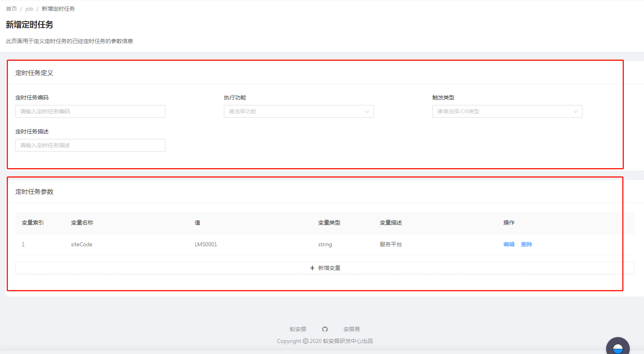Focus the 定时任务描述 input field
The width and height of the screenshot is (644, 354).
click(90, 145)
